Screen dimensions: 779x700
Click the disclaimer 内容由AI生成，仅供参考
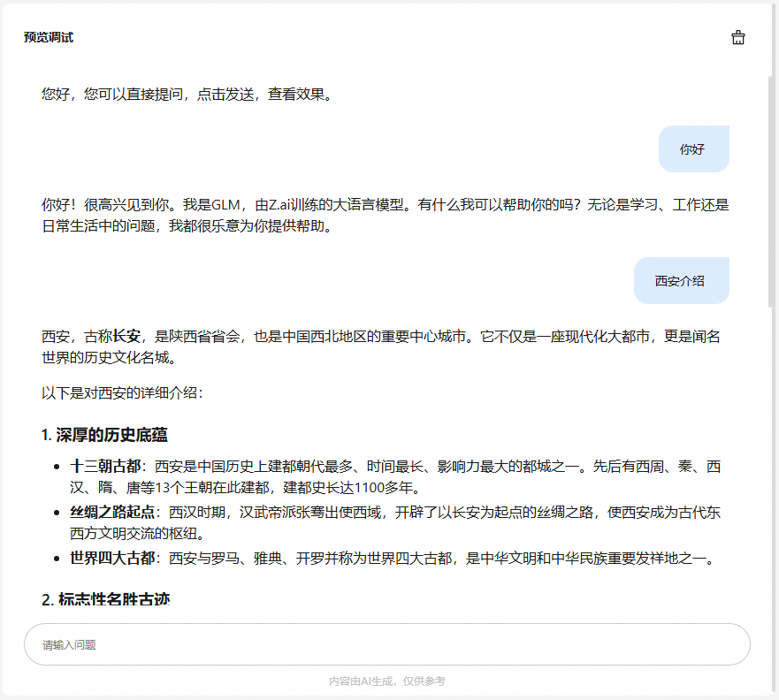pyautogui.click(x=387, y=681)
